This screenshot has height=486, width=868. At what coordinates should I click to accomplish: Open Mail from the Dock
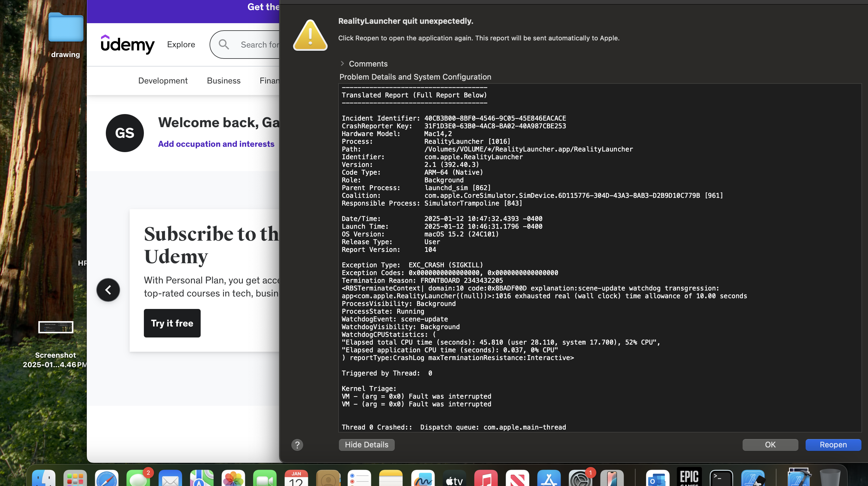170,478
